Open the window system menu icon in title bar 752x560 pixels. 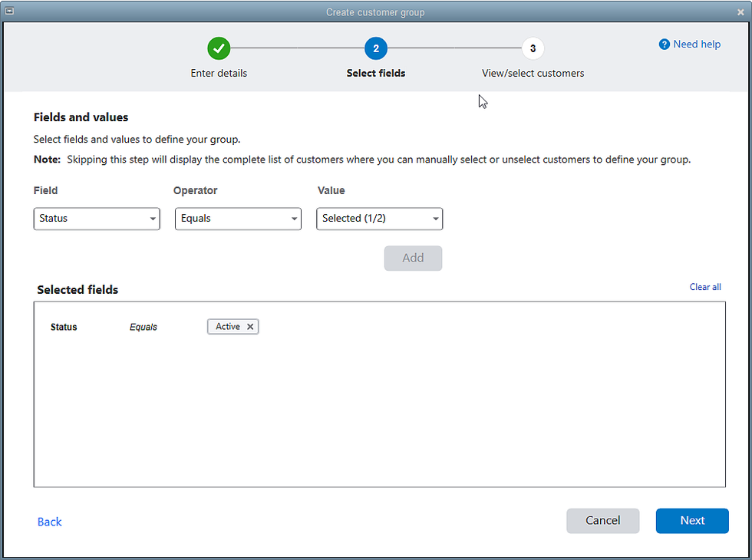pyautogui.click(x=9, y=11)
